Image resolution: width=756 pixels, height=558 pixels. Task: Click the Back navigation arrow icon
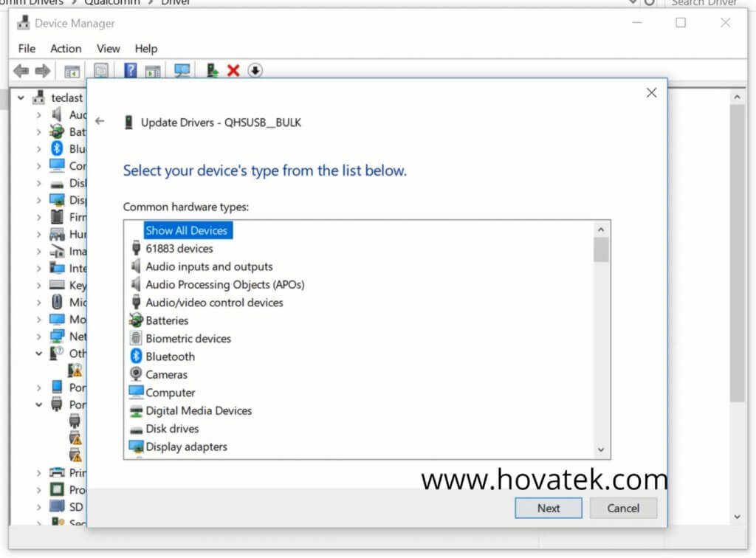[20, 70]
